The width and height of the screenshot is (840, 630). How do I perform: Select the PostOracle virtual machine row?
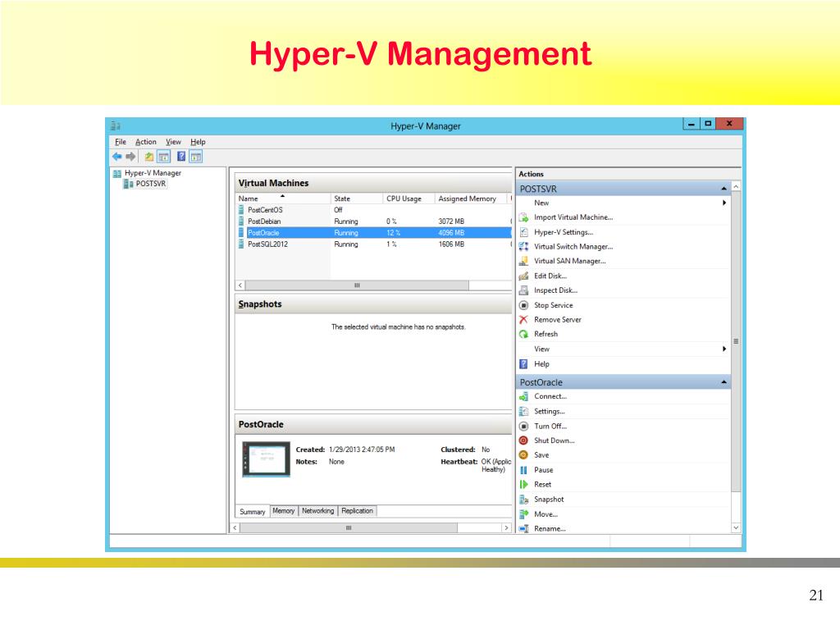374,232
